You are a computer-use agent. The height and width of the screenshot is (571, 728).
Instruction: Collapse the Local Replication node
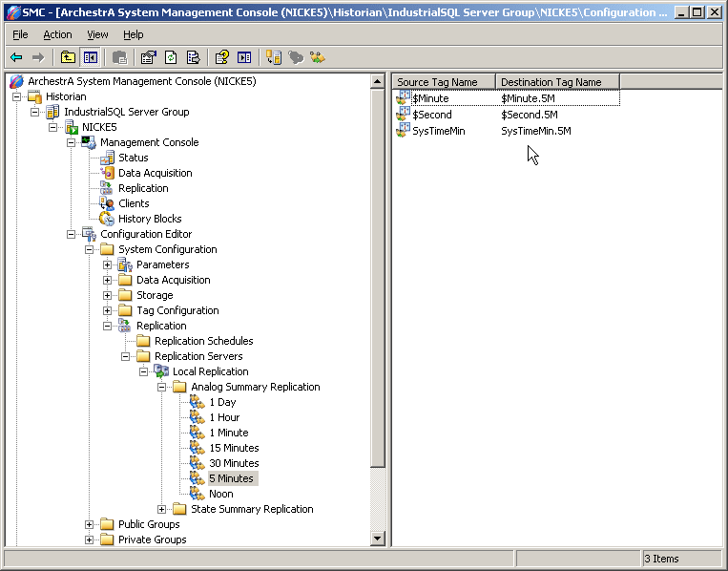(x=143, y=371)
